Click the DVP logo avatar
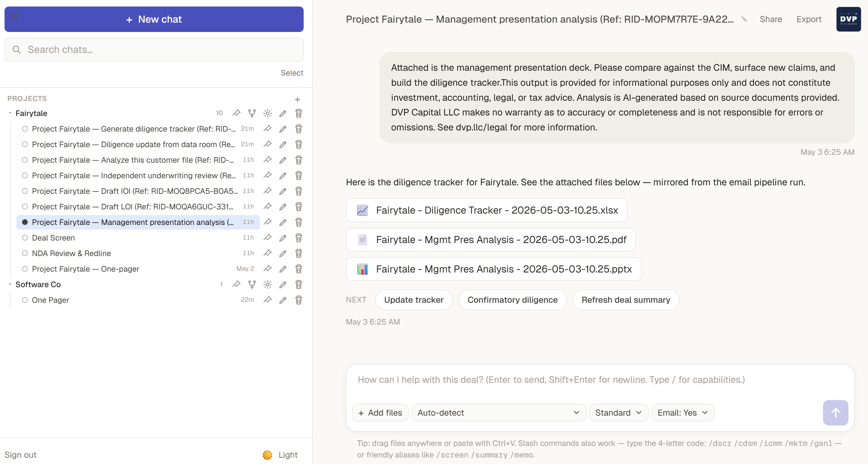868x464 pixels. pos(848,19)
